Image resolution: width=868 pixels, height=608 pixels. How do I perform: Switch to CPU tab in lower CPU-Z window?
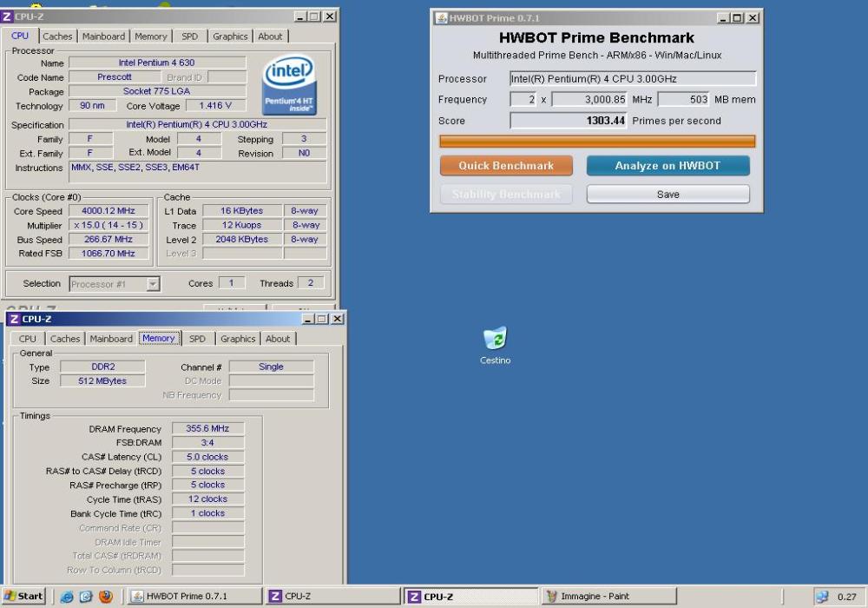tap(27, 339)
